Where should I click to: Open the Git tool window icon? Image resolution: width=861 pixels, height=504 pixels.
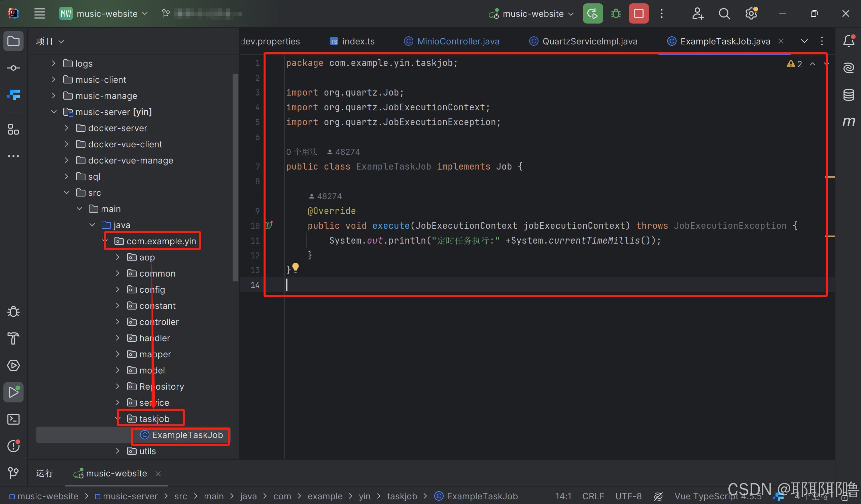coord(13,473)
